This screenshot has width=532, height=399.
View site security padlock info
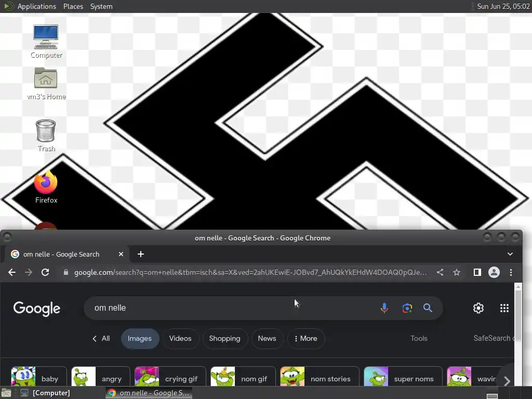click(66, 272)
